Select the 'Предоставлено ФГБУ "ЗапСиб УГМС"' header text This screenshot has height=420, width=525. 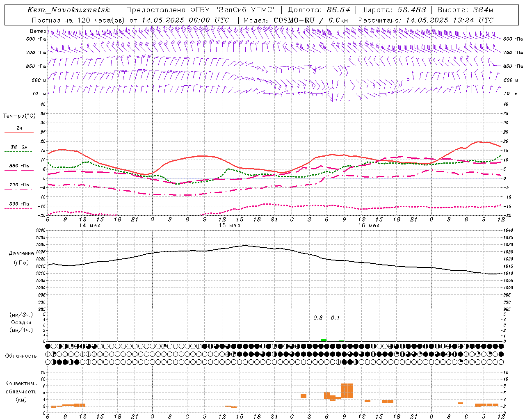tap(201, 10)
